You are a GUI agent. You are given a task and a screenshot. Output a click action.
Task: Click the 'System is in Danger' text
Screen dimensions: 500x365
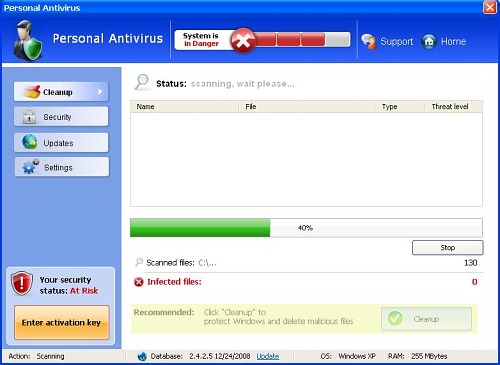click(201, 40)
